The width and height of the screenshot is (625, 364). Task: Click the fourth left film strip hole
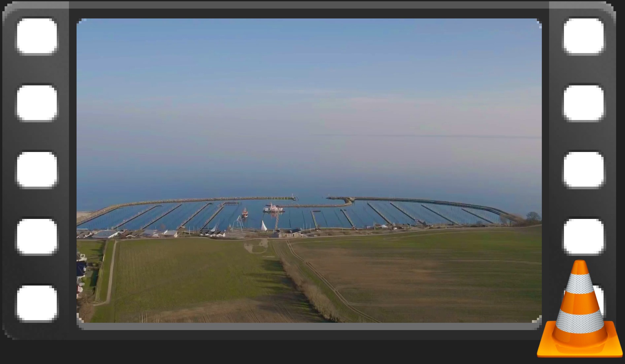coord(37,236)
